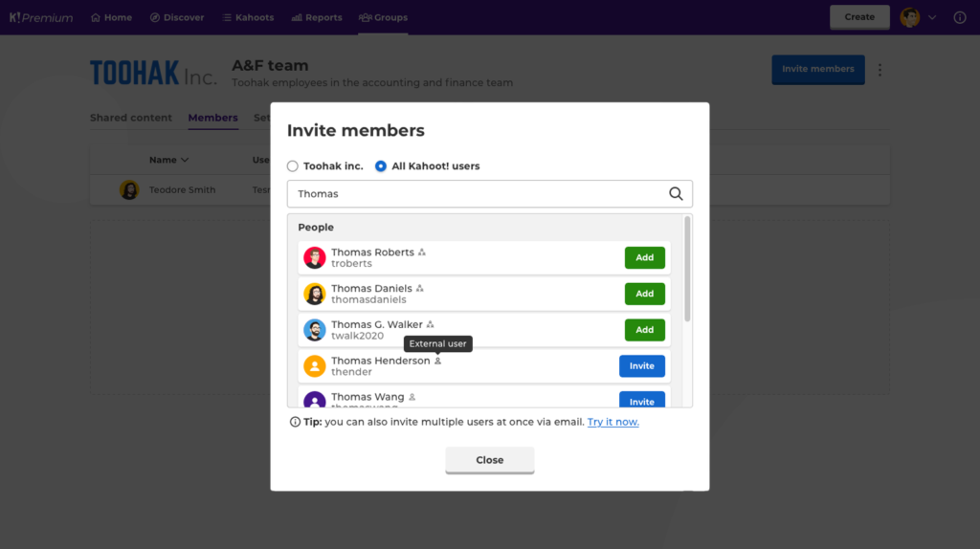The image size is (980, 549).
Task: Click Thomas Roberts' avatar
Action: [315, 257]
